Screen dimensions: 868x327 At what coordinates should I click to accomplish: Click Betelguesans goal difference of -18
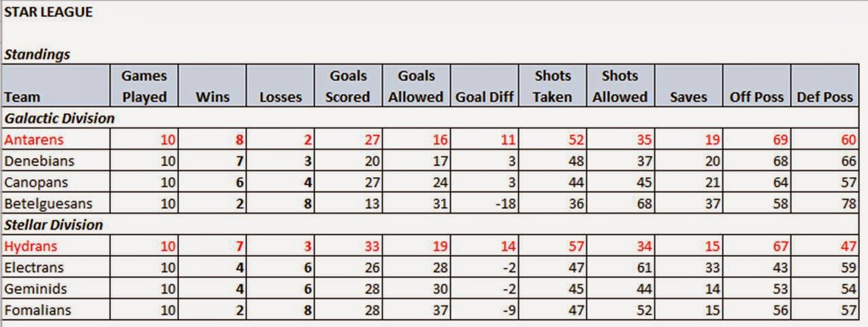click(x=484, y=204)
